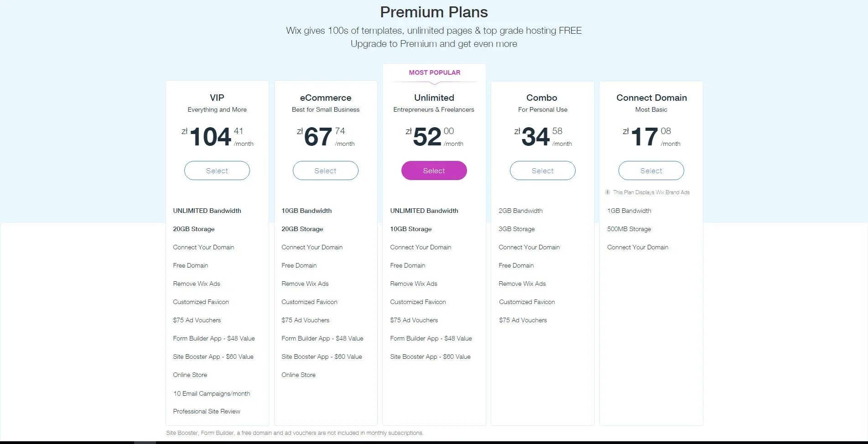Select the eCommerce plan
Image resolution: width=868 pixels, height=444 pixels.
[326, 170]
